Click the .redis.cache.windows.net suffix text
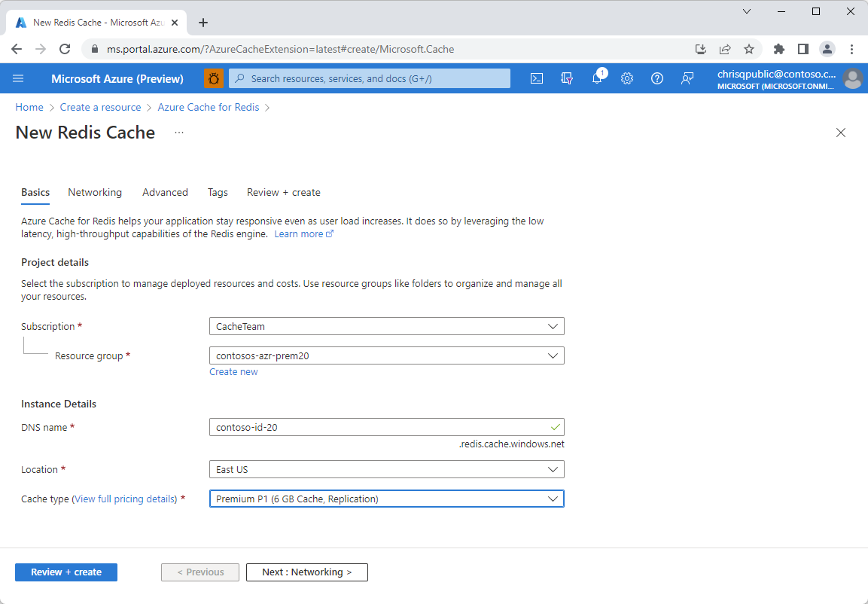 coord(511,444)
